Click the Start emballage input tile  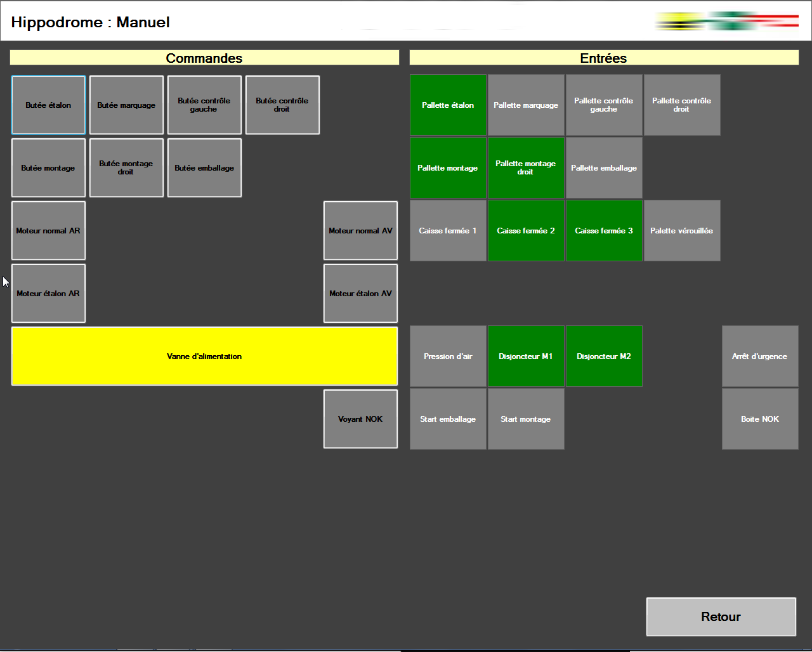click(448, 419)
